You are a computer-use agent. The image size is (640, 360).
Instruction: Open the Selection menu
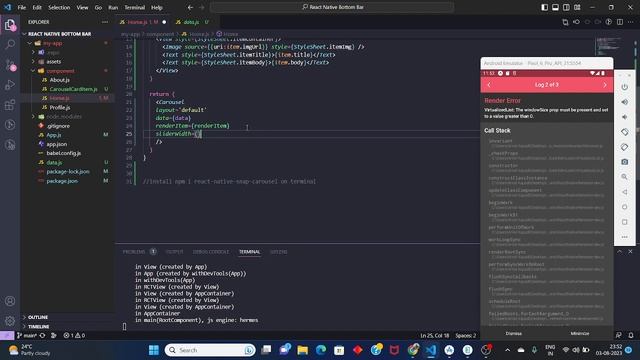[59, 7]
